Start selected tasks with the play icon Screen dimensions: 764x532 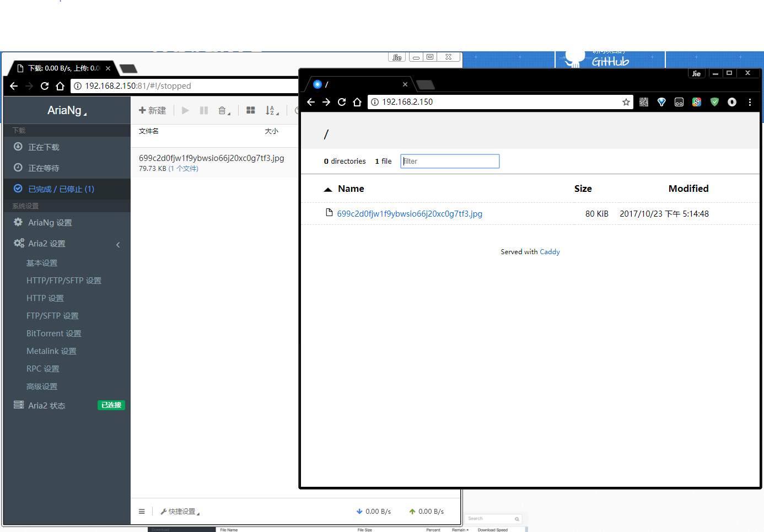click(x=185, y=110)
